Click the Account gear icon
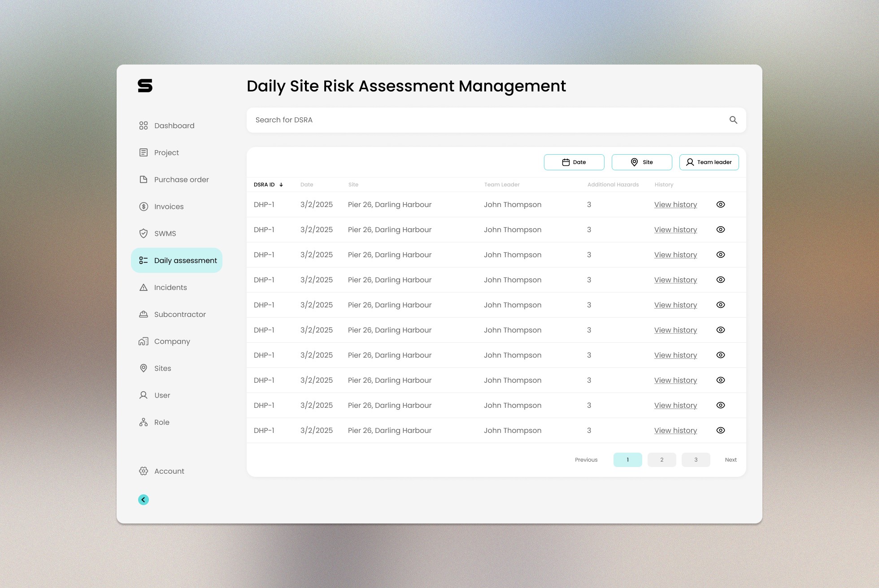The height and width of the screenshot is (588, 879). pyautogui.click(x=144, y=471)
